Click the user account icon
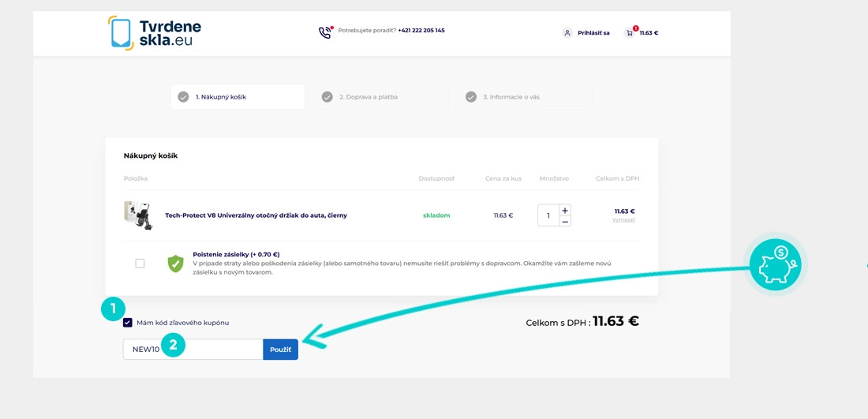The height and width of the screenshot is (419, 868). [x=567, y=33]
